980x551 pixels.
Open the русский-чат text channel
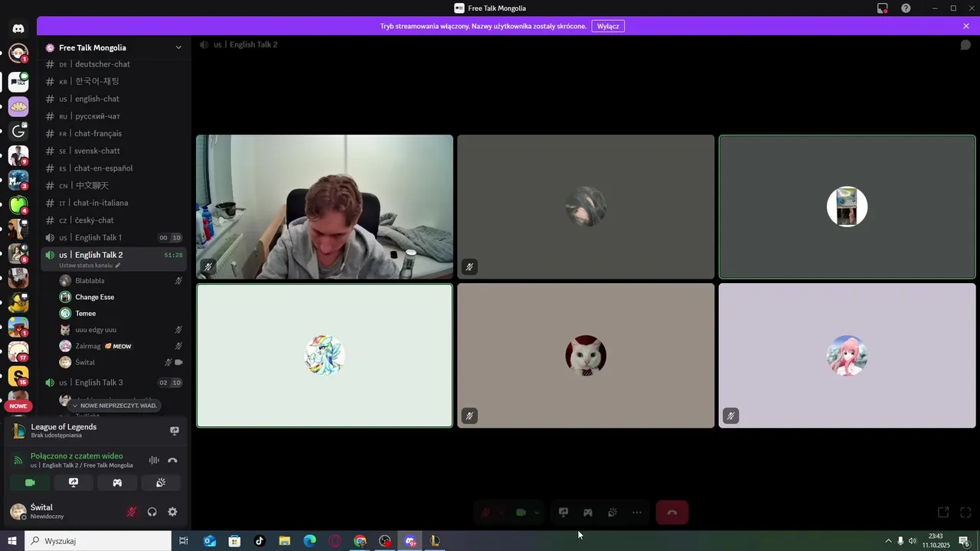tap(115, 116)
